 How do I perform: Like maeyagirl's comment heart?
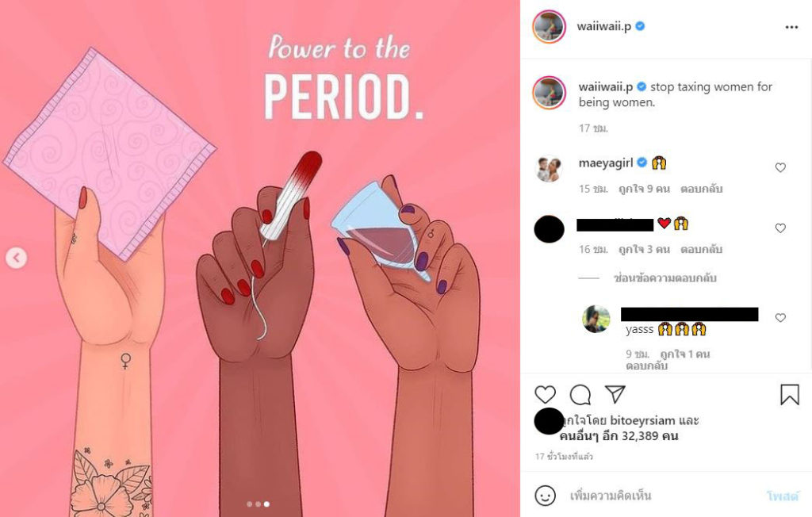click(x=780, y=167)
